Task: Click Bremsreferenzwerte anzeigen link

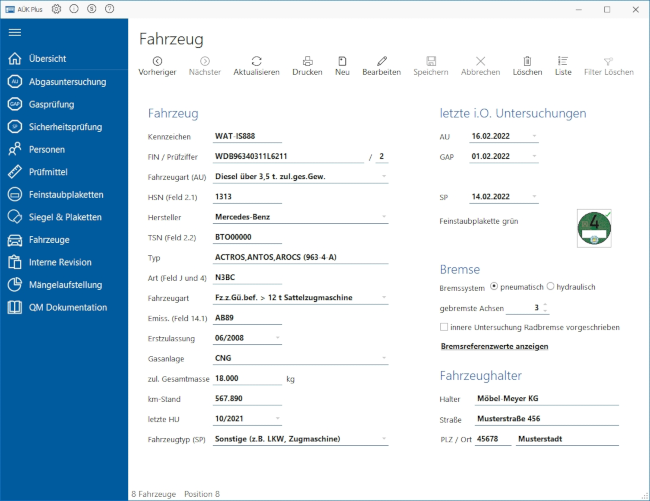Action: [494, 346]
